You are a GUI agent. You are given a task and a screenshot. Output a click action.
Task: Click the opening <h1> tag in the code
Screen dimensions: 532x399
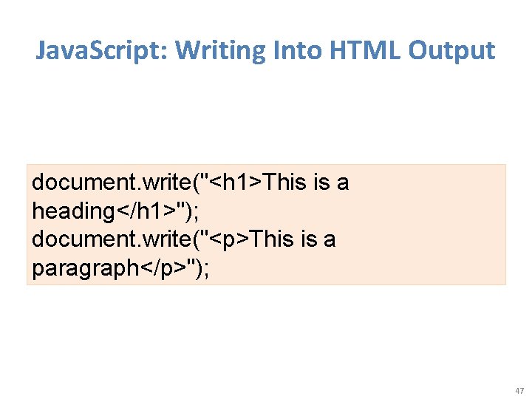pyautogui.click(x=236, y=182)
